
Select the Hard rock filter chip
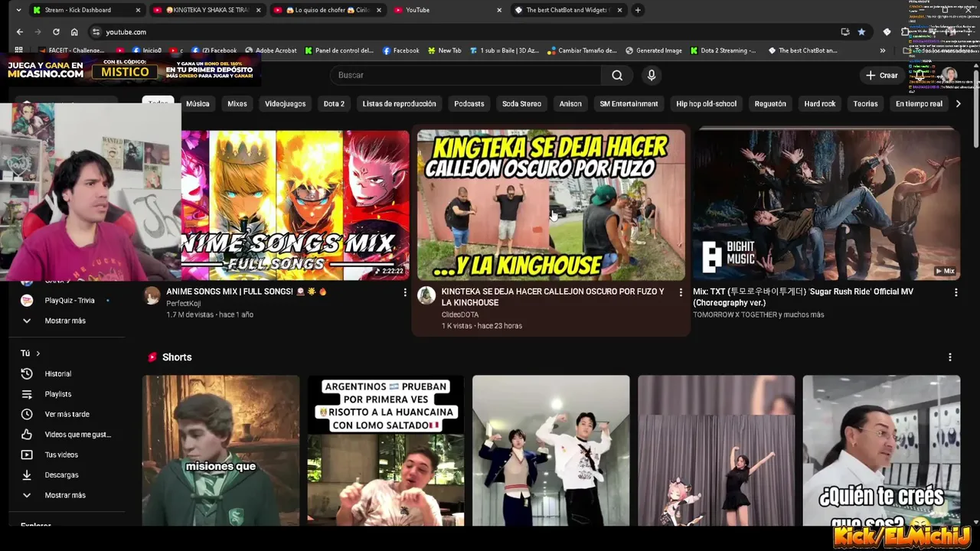coord(819,103)
